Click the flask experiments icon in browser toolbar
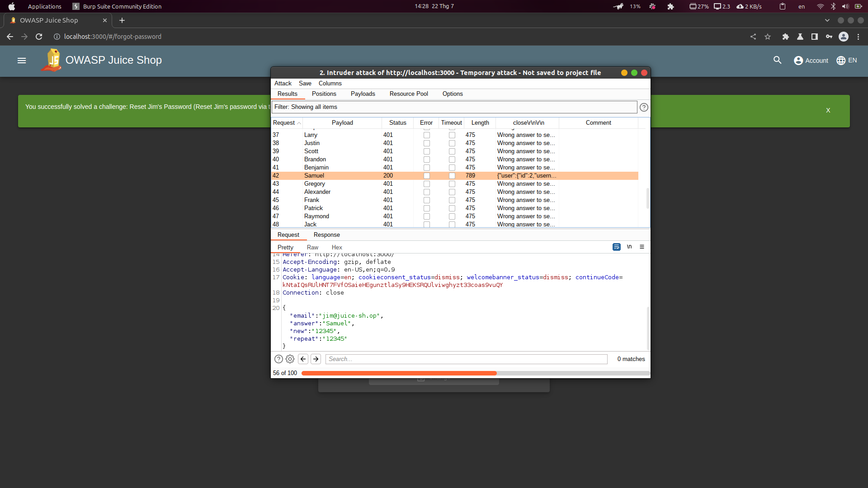The height and width of the screenshot is (488, 868). coord(800,37)
